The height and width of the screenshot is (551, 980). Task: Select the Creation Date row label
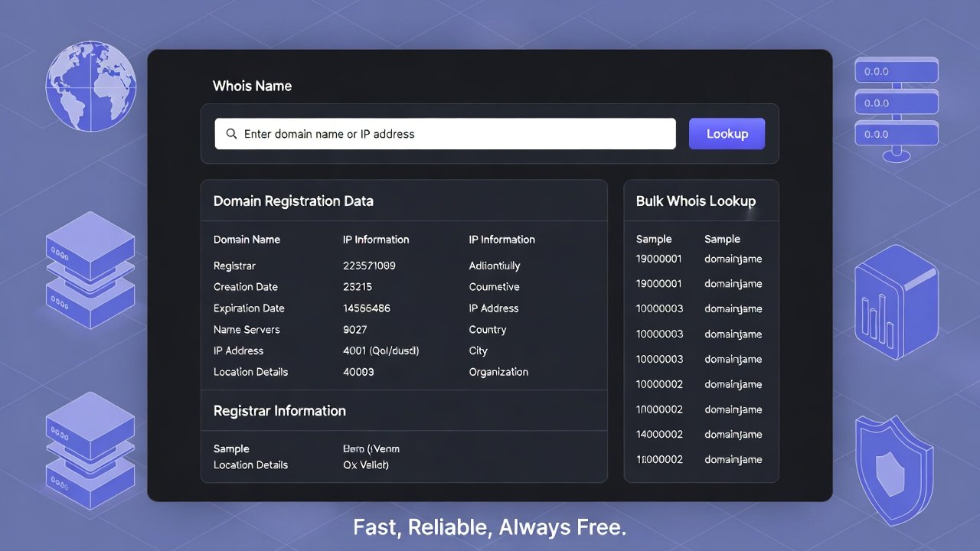pos(246,287)
